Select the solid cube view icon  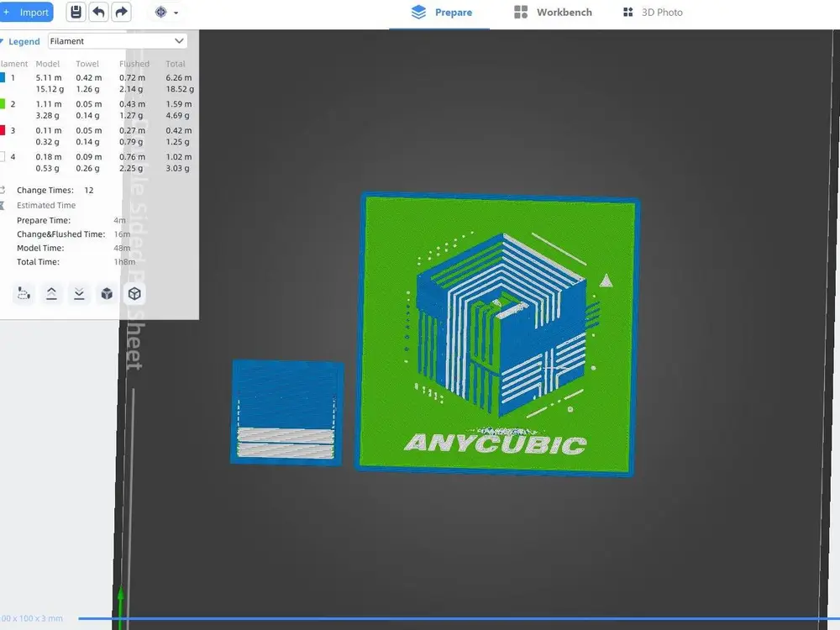107,293
